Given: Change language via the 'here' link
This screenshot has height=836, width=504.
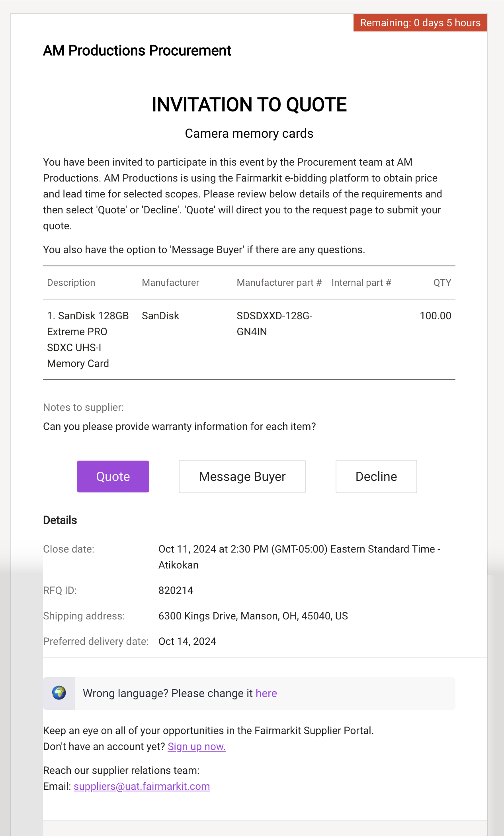Looking at the screenshot, I should (266, 693).
